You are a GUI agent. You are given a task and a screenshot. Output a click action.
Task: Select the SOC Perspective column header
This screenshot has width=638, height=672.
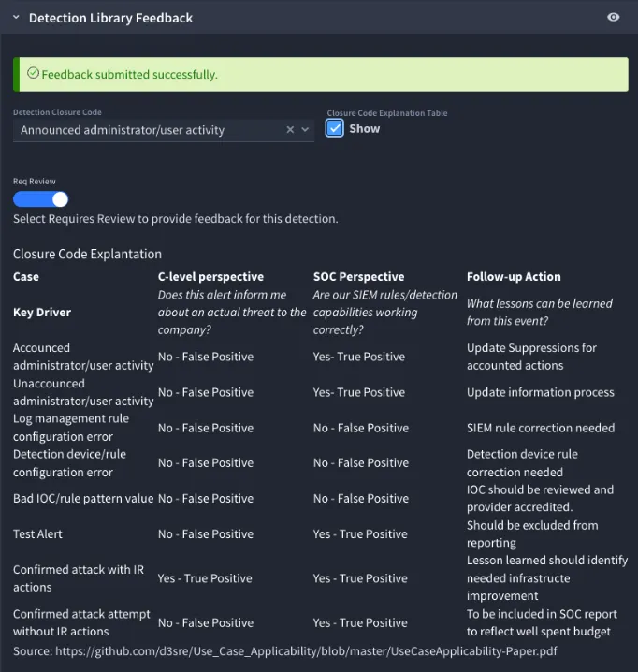pyautogui.click(x=358, y=276)
